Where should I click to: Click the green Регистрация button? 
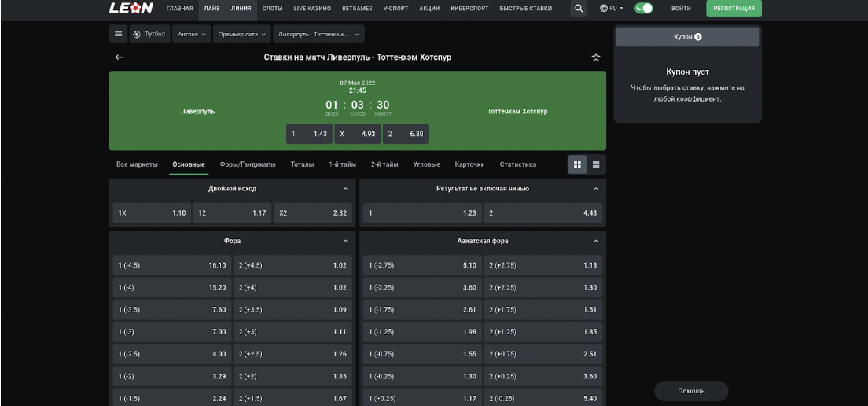pyautogui.click(x=734, y=9)
